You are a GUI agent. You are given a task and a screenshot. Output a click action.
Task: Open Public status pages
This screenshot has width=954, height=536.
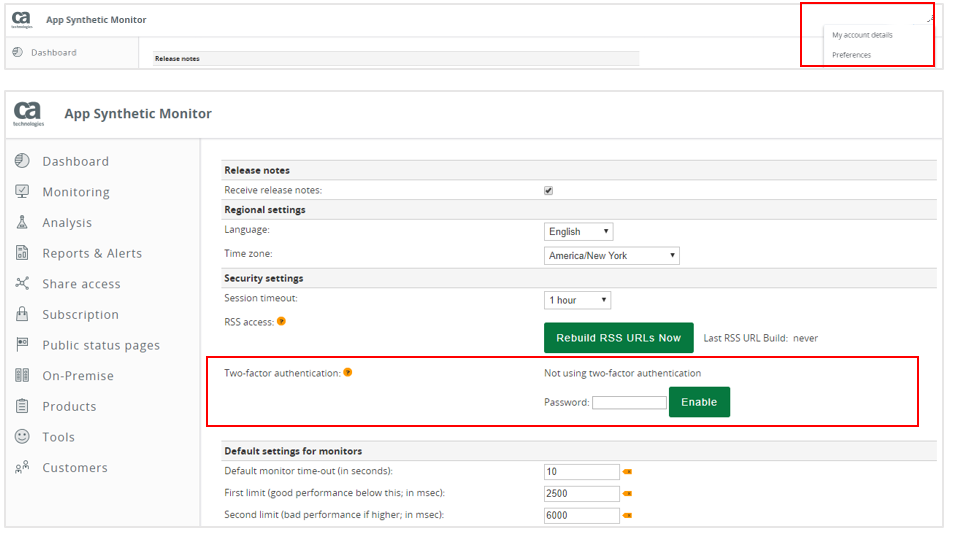pyautogui.click(x=101, y=345)
